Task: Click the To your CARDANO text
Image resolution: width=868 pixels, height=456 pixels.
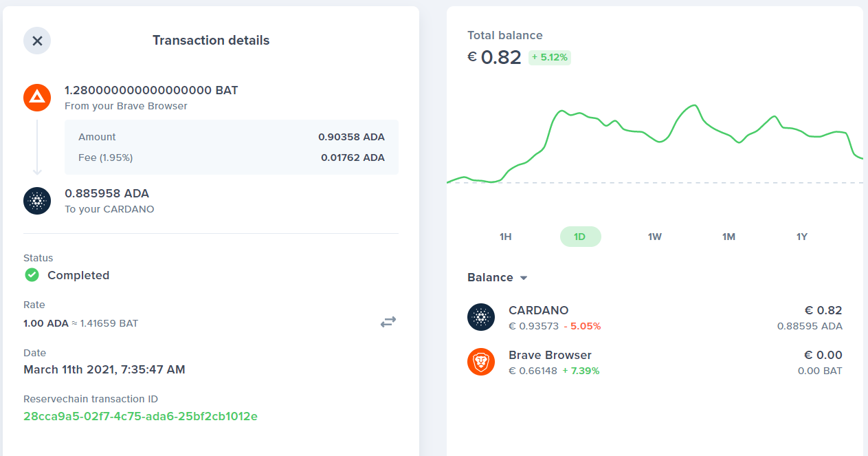Action: (x=109, y=209)
